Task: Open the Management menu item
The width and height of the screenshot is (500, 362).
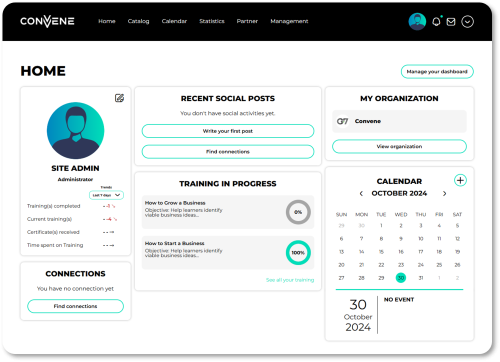Action: point(289,21)
